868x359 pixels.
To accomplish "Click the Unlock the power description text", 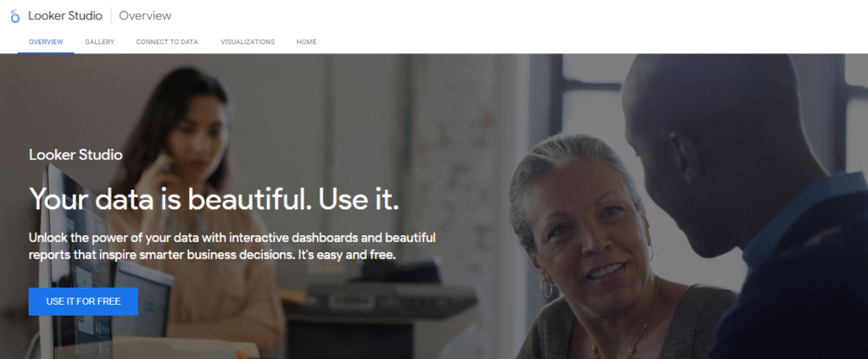I will point(232,246).
